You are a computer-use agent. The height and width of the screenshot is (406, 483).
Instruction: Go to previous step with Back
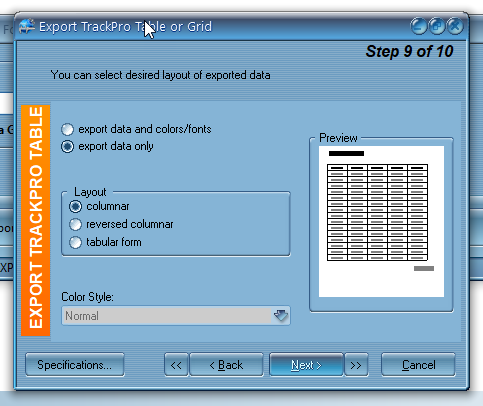(226, 365)
